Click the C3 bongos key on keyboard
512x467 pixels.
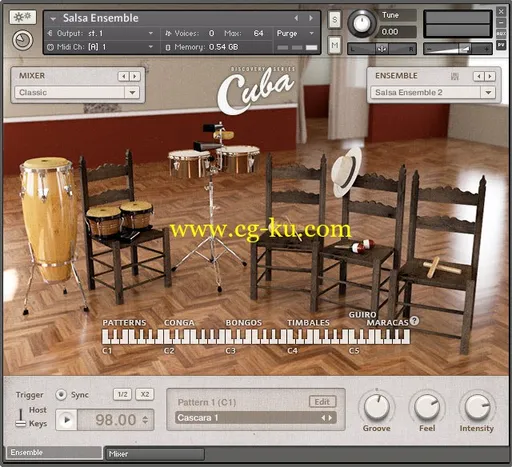click(228, 337)
